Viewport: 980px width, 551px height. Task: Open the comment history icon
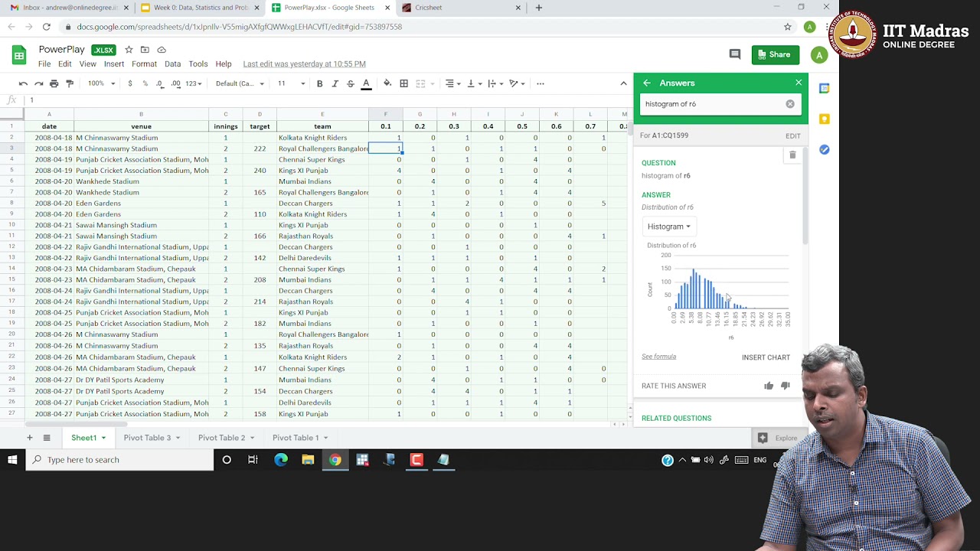point(735,54)
